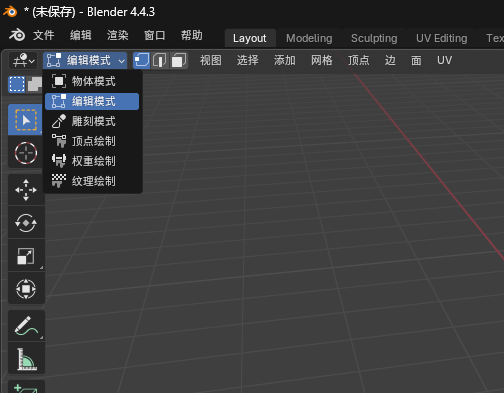Open the 文件 menu
504x393 pixels.
[43, 35]
